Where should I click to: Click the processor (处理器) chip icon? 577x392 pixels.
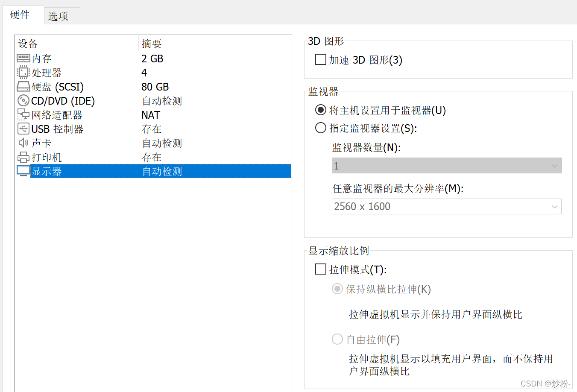23,72
